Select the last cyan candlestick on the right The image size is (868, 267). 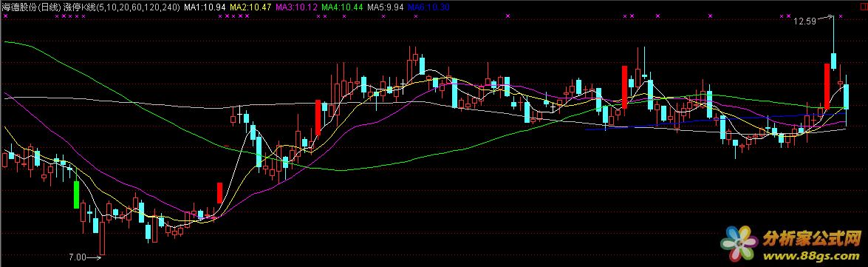[x=847, y=97]
